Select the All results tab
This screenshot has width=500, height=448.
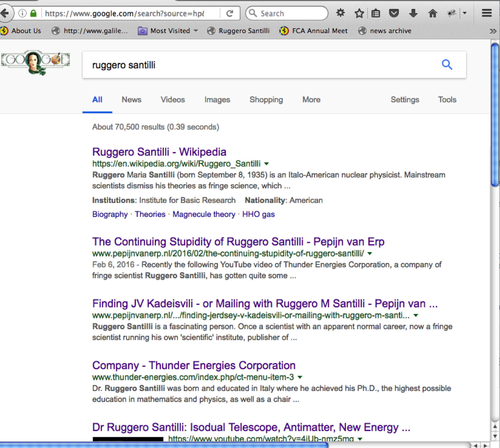97,100
